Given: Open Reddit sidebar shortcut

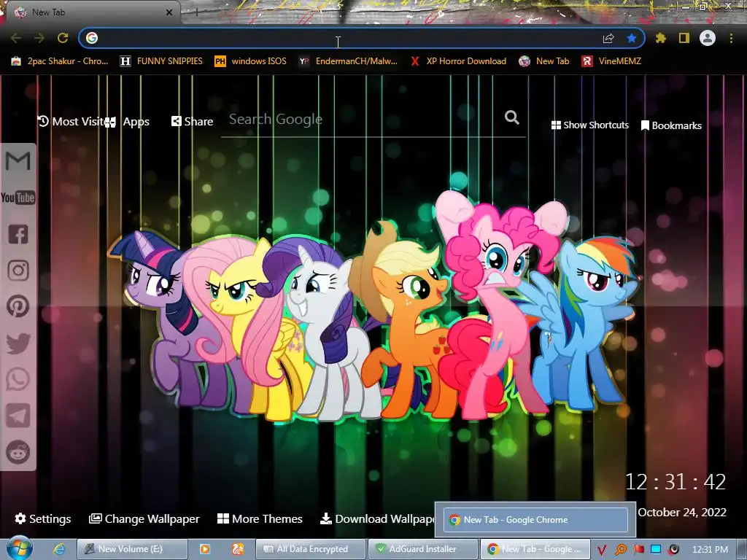Looking at the screenshot, I should pos(18,452).
